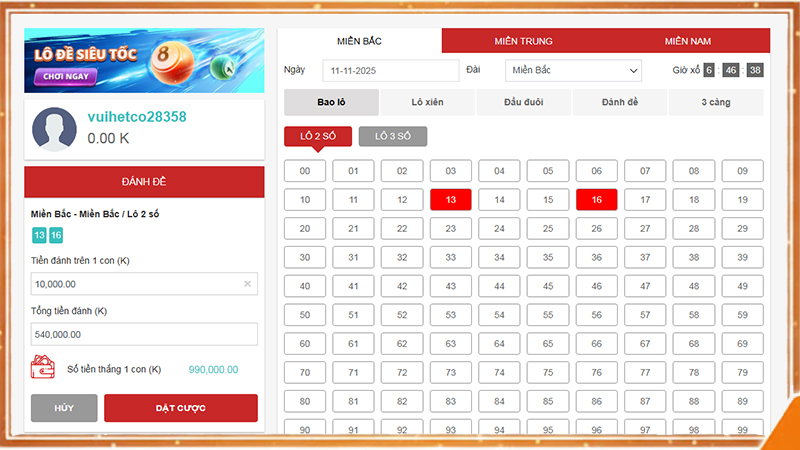This screenshot has height=450, width=800.
Task: Switch to the Miền Nam tab
Action: 688,41
